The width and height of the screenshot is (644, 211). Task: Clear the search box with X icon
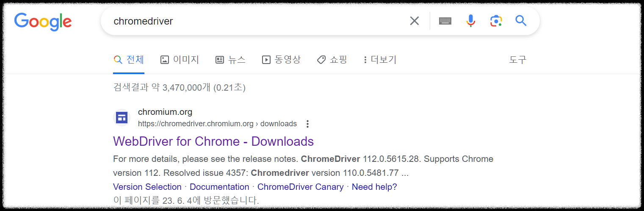[414, 21]
